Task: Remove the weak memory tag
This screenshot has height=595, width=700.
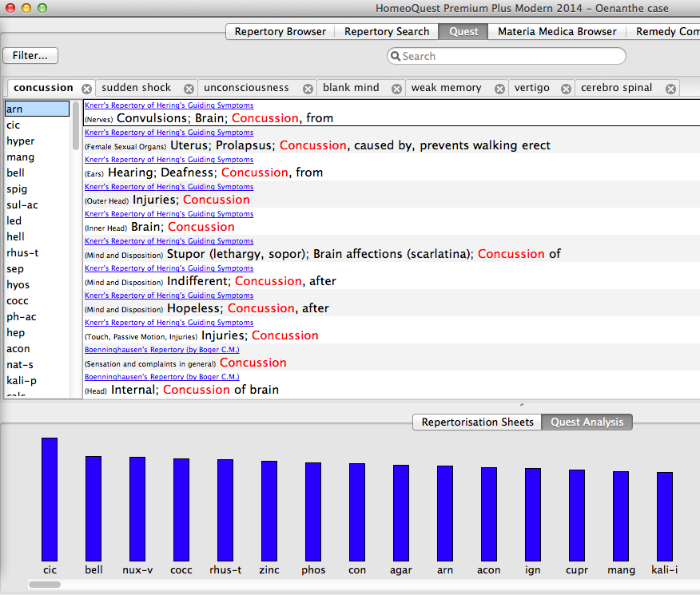Action: (499, 89)
